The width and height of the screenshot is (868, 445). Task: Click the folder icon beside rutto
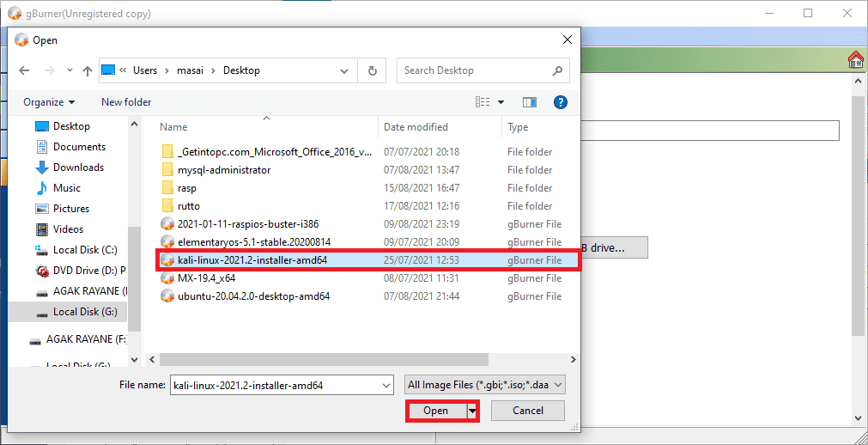click(168, 206)
